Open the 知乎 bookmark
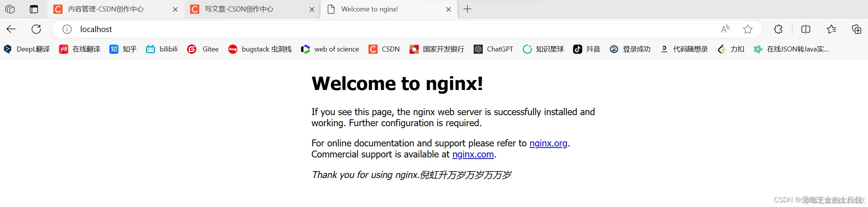This screenshot has height=207, width=868. click(x=123, y=49)
